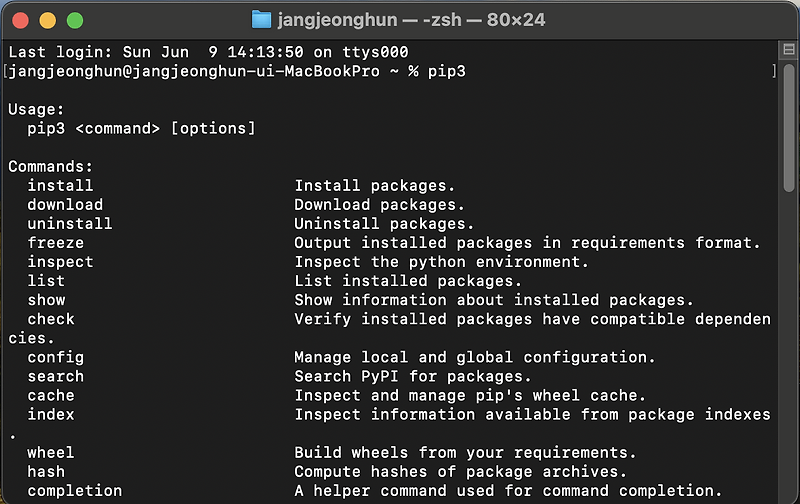
Task: Click the 'wheel' command entry
Action: point(51,453)
